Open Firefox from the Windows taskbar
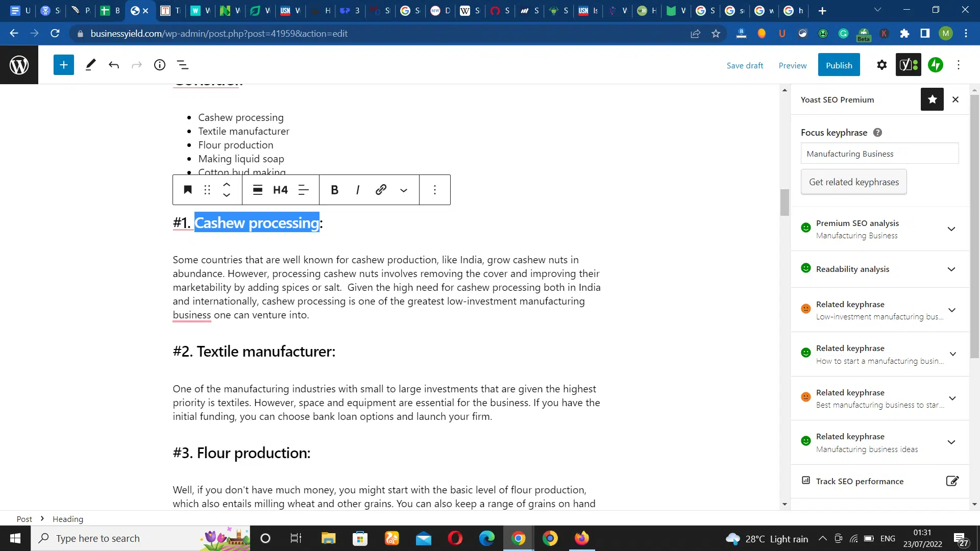The image size is (980, 551). pyautogui.click(x=581, y=538)
